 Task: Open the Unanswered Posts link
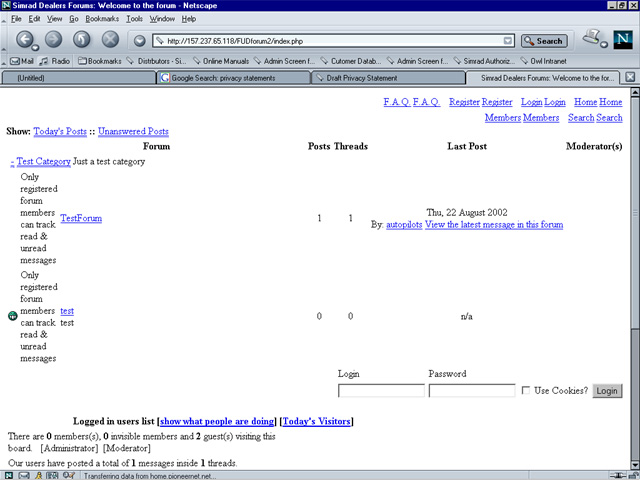tap(133, 131)
